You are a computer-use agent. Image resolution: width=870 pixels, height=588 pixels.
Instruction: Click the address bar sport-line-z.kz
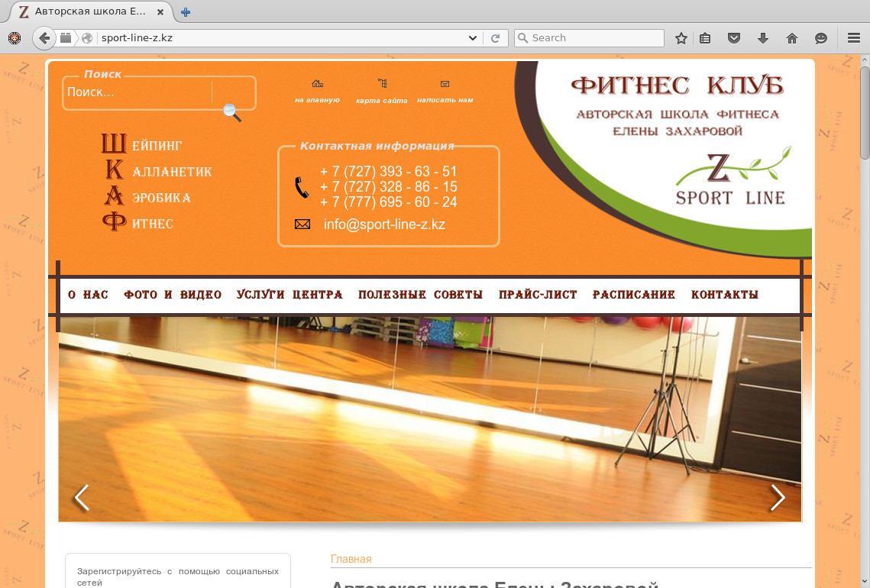(x=280, y=37)
